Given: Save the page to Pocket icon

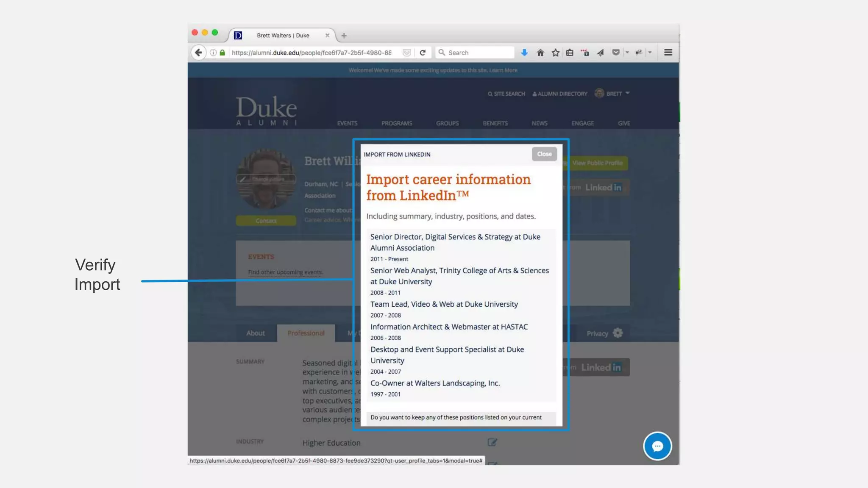Looking at the screenshot, I should pos(616,53).
